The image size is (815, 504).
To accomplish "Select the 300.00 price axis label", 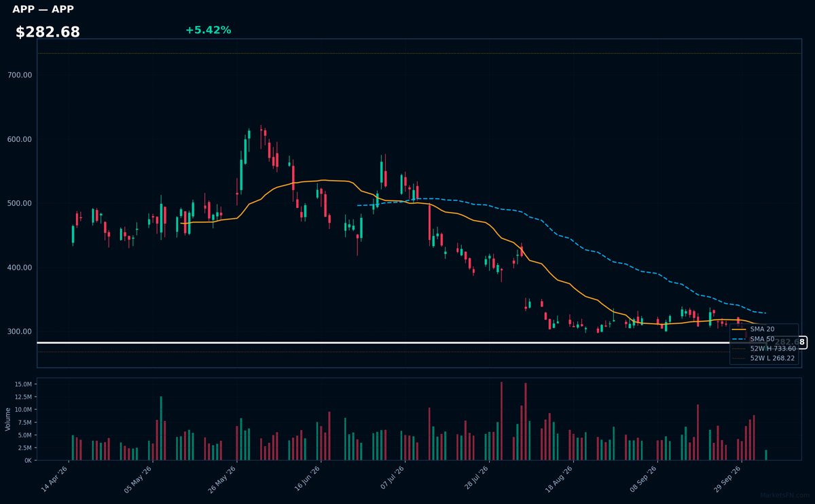I will pyautogui.click(x=20, y=331).
